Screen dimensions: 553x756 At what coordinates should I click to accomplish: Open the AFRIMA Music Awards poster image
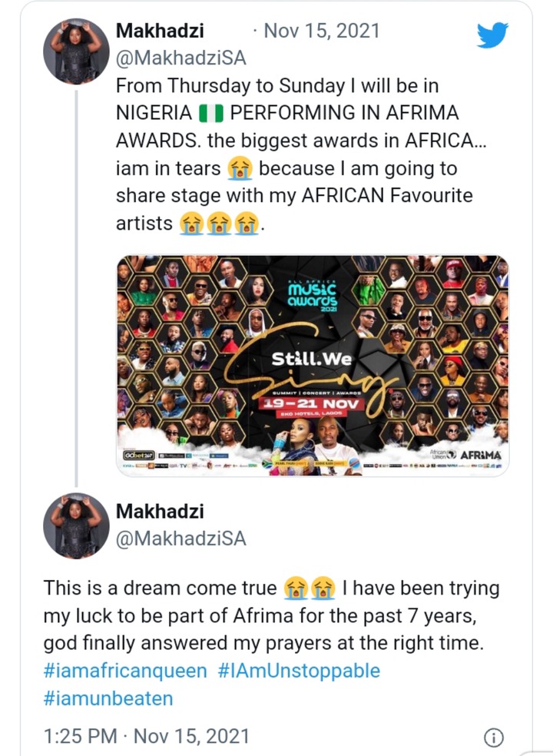click(313, 366)
